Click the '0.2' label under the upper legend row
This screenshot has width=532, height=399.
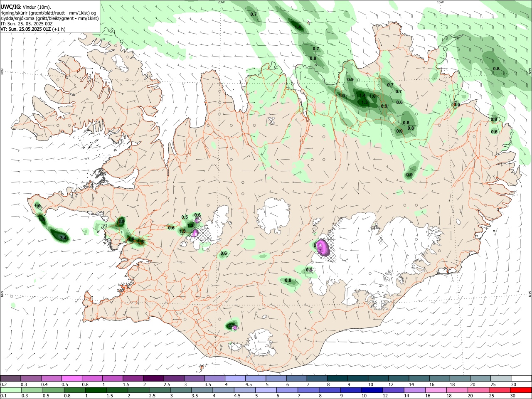tap(3, 384)
